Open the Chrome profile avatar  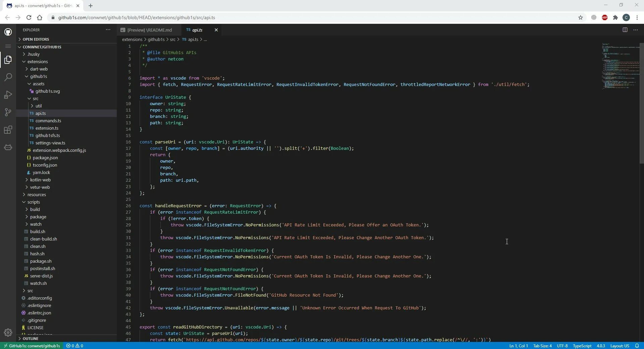point(626,17)
